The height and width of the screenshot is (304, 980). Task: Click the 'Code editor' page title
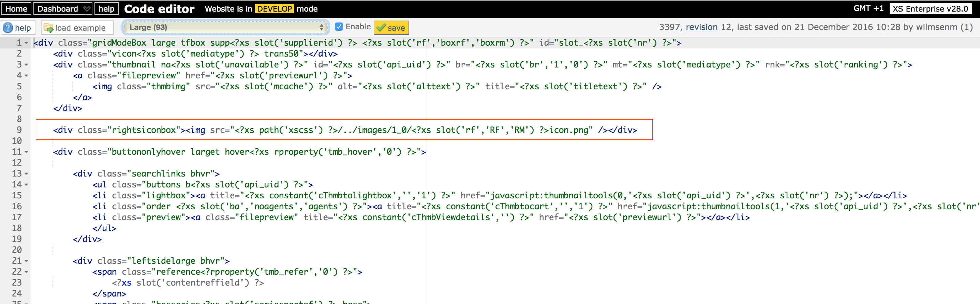click(159, 9)
